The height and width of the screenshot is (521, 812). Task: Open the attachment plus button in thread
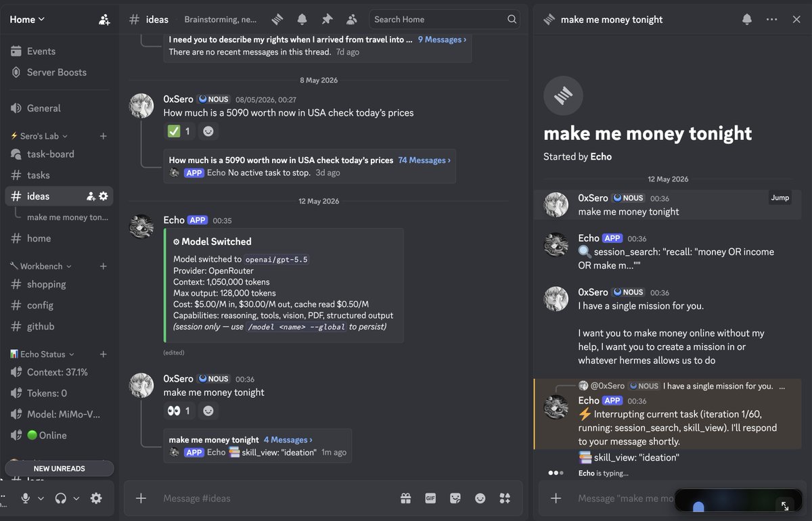pos(556,499)
